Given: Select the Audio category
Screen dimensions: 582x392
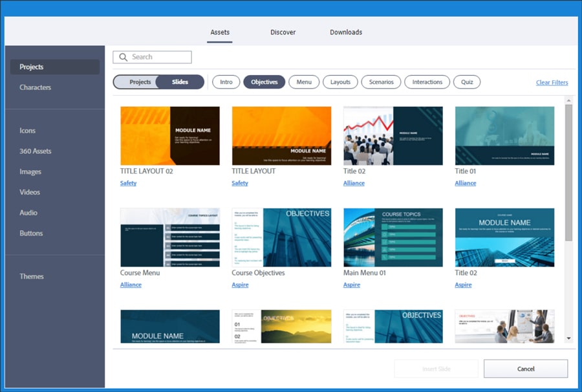Looking at the screenshot, I should click(28, 213).
